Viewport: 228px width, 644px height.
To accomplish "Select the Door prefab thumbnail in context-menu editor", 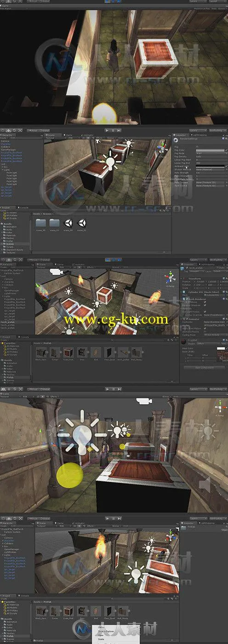I will pos(82,611).
